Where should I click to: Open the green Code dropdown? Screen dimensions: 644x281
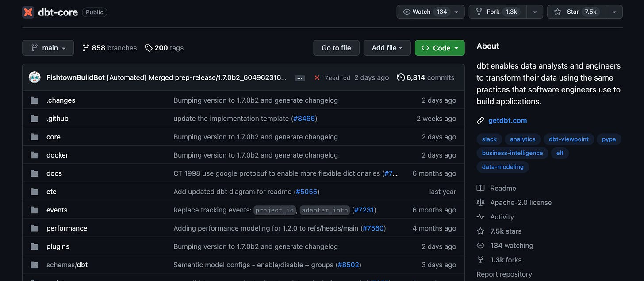(440, 48)
